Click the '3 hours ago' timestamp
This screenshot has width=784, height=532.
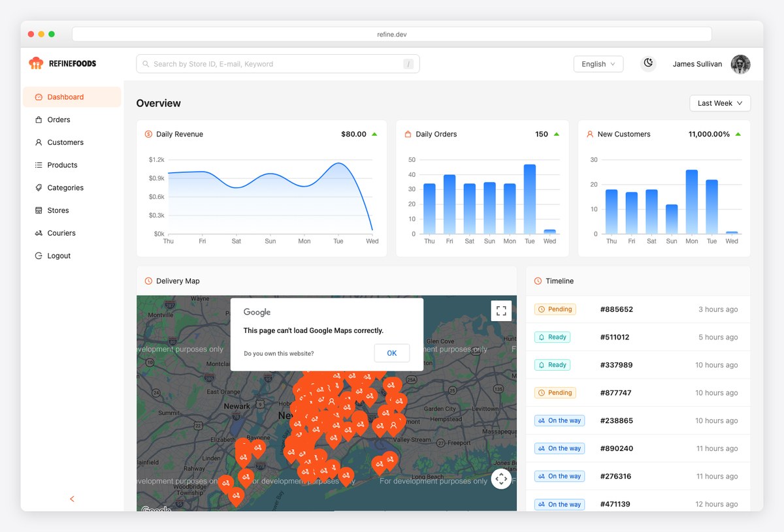tap(718, 309)
